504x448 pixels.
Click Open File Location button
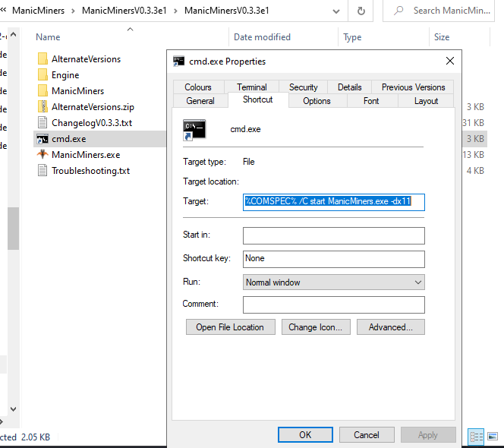click(x=231, y=327)
